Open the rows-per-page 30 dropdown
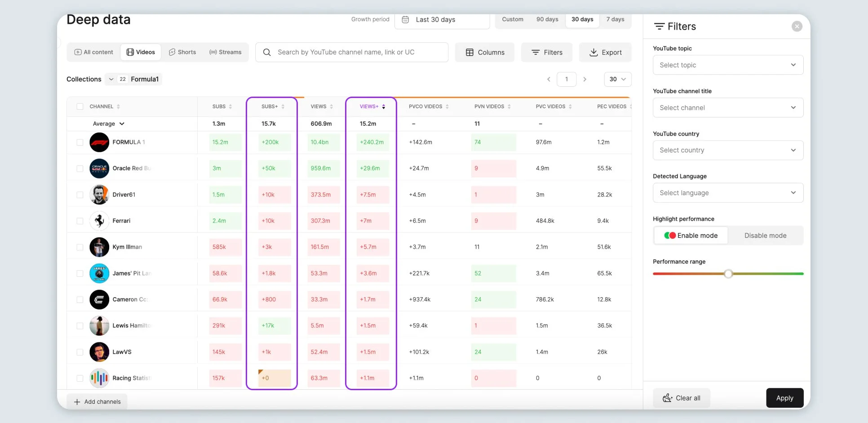This screenshot has height=423, width=868. [x=618, y=79]
